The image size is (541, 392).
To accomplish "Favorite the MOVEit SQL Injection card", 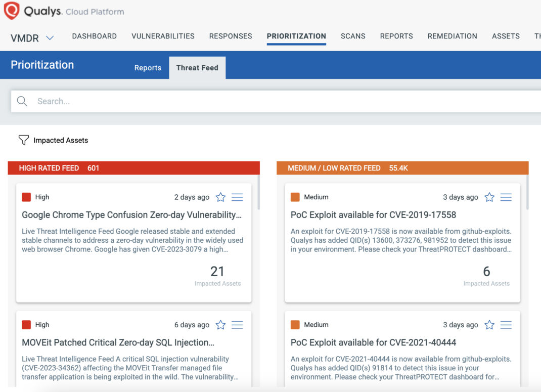I will 220,325.
